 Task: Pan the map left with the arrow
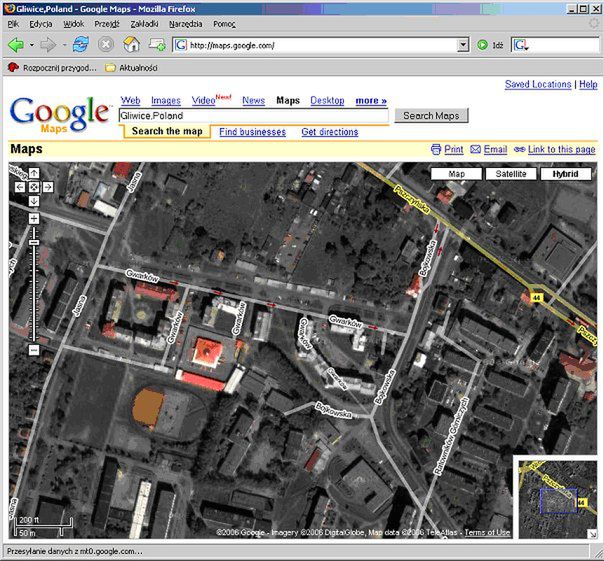tap(20, 187)
